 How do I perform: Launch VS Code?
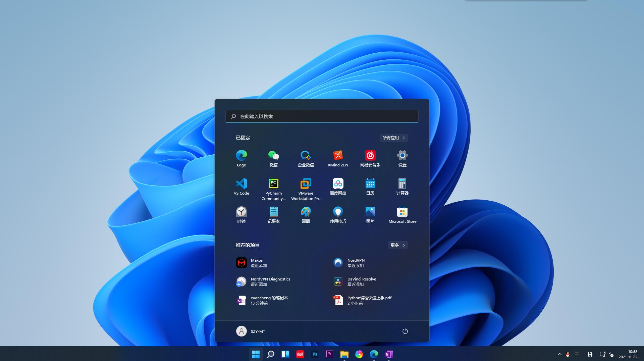coord(241,186)
